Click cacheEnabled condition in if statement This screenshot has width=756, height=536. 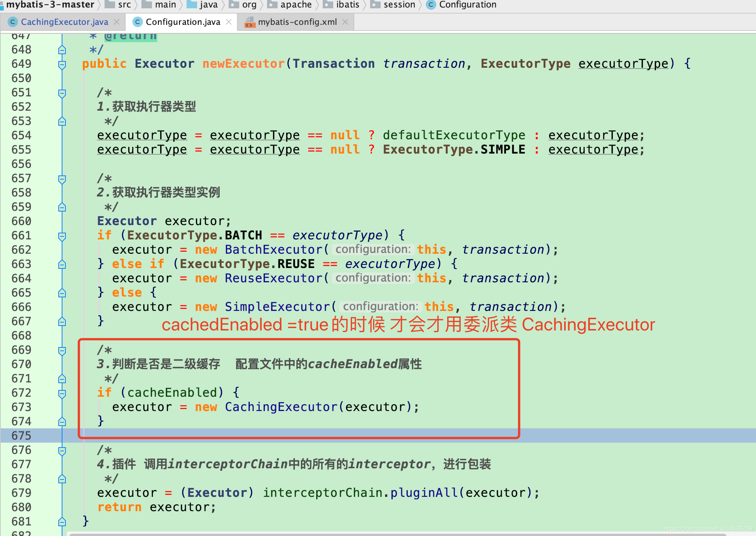pos(172,393)
